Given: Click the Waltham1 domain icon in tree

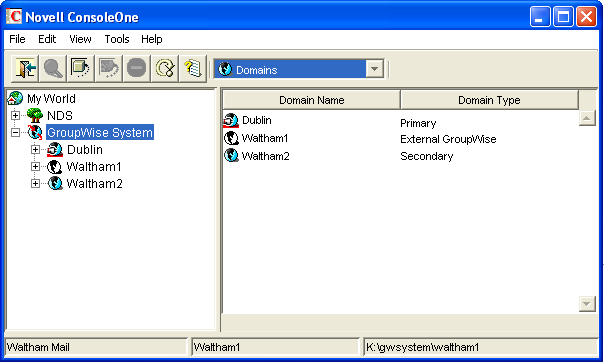Looking at the screenshot, I should coord(55,166).
